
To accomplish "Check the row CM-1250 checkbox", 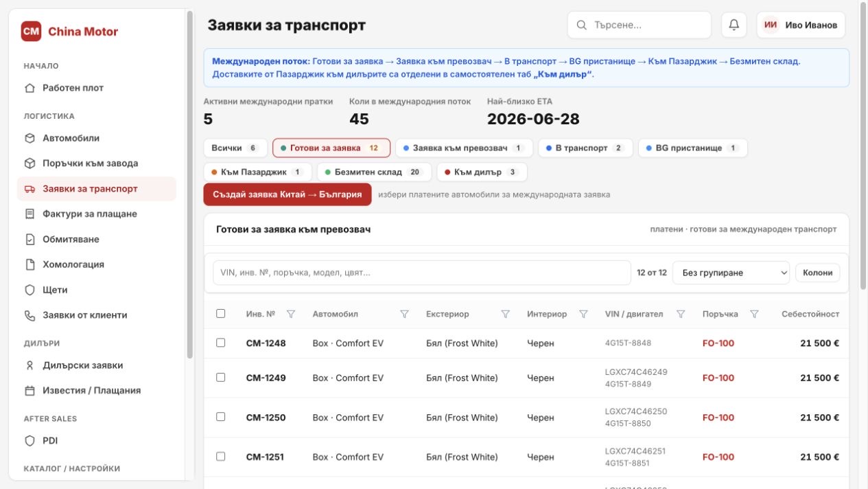I will point(220,417).
